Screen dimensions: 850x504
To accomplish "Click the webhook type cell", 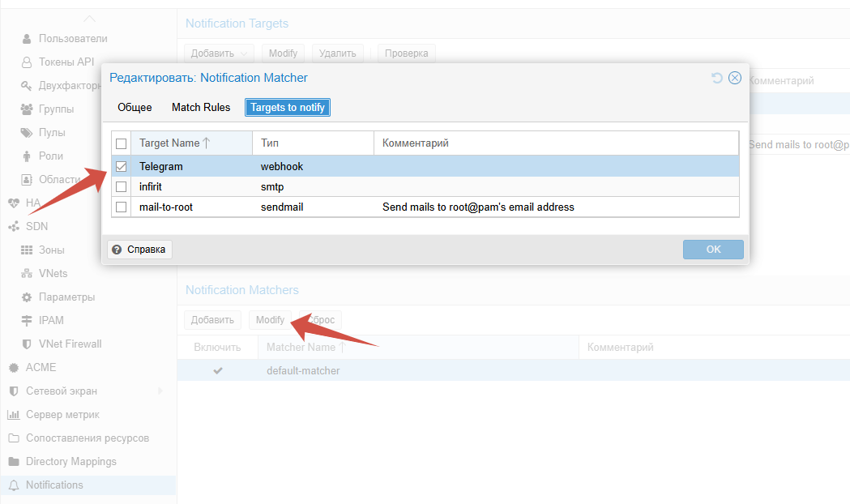I will 282,166.
